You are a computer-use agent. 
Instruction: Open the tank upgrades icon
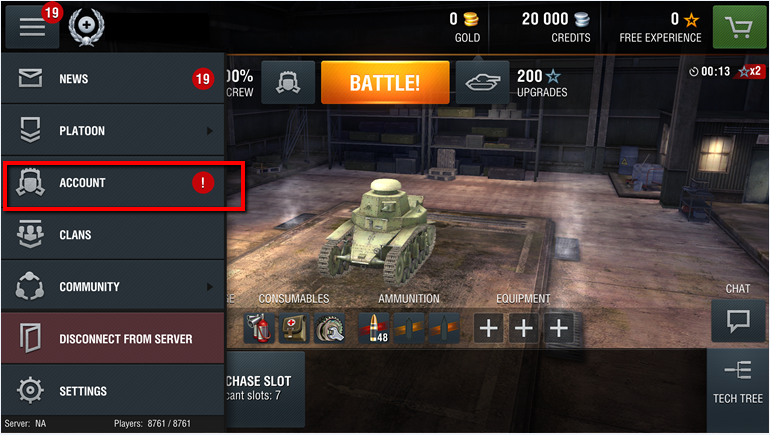(483, 82)
